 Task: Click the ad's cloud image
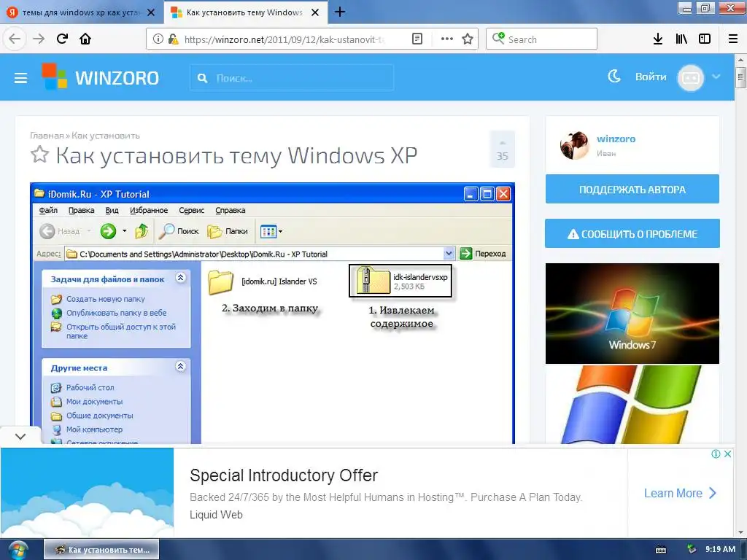tap(88, 493)
